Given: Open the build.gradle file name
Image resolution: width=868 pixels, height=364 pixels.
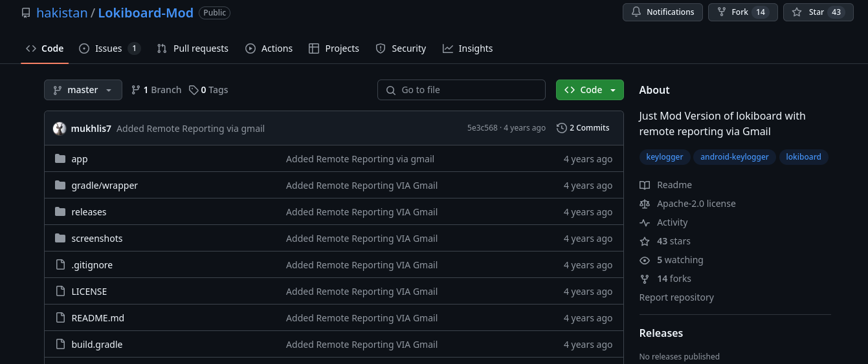Looking at the screenshot, I should click(x=97, y=345).
